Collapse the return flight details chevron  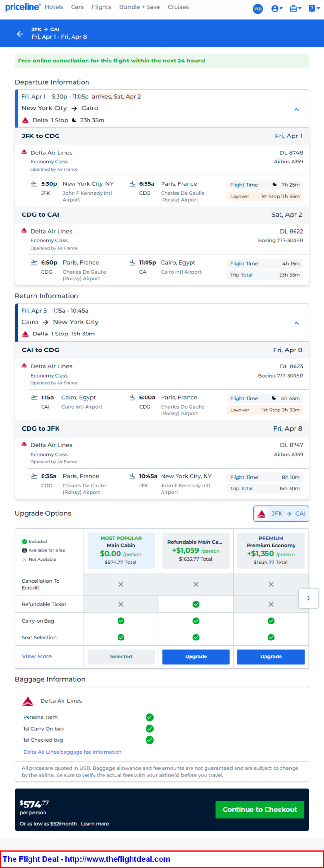point(296,323)
